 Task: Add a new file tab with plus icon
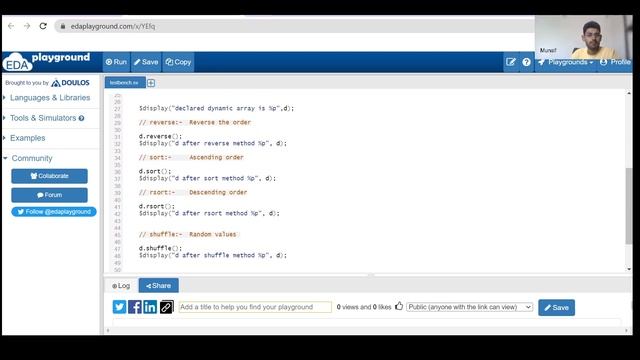(x=151, y=83)
